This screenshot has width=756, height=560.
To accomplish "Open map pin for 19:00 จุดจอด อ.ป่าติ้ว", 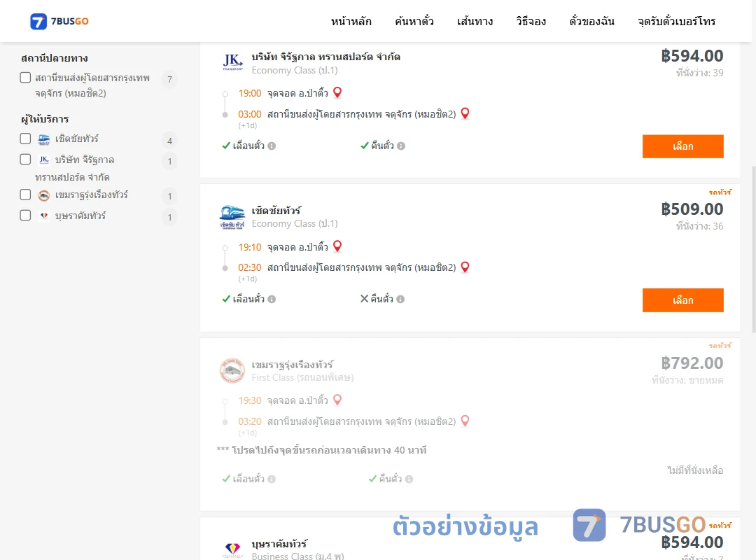I will tap(337, 92).
